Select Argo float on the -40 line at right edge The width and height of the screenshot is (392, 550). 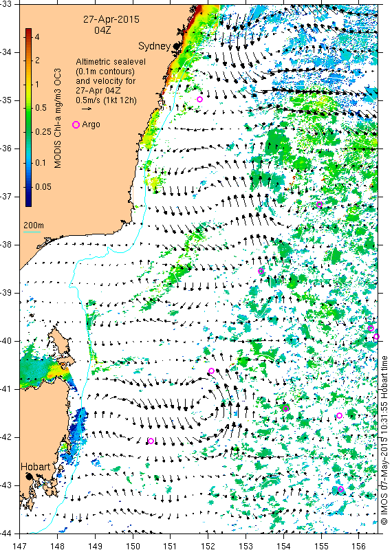pos(376,337)
